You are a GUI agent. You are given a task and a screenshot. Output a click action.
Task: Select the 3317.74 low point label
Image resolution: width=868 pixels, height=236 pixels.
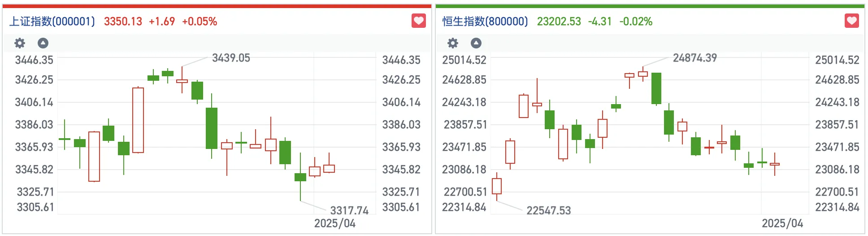click(x=349, y=210)
